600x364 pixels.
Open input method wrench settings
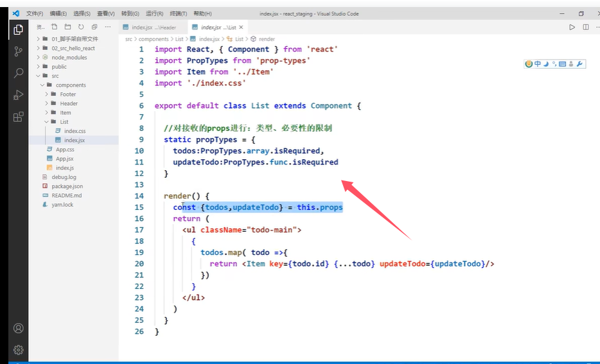[x=579, y=64]
